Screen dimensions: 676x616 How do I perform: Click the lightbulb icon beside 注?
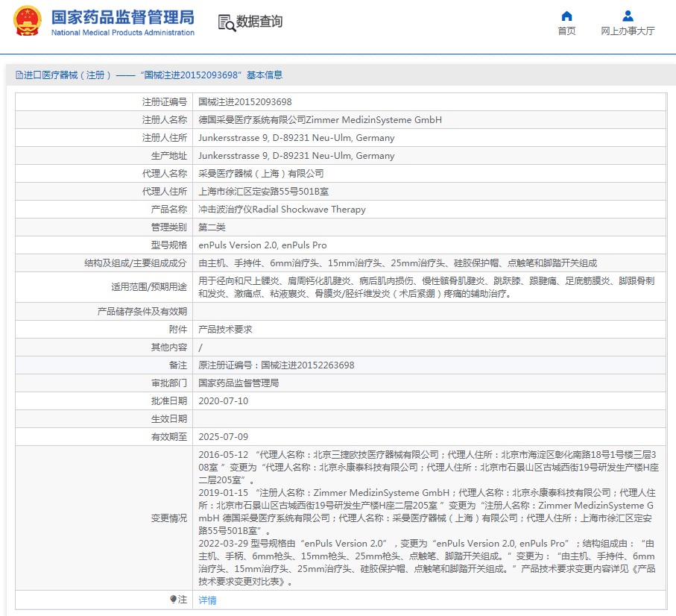174,599
